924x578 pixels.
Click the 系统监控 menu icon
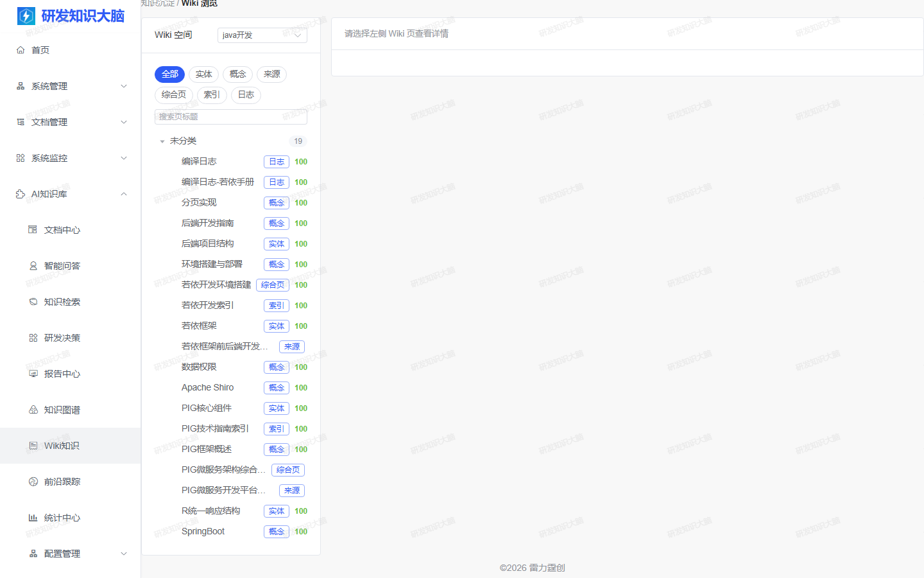click(x=21, y=158)
